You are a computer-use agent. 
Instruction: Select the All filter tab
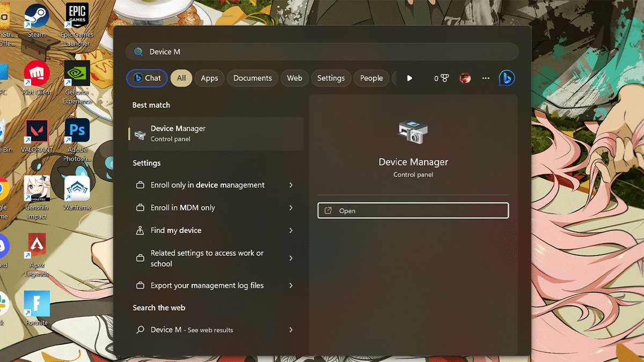pyautogui.click(x=181, y=78)
